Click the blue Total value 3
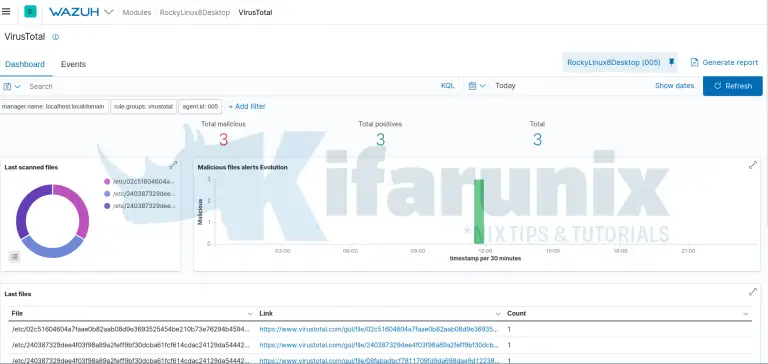 [537, 140]
